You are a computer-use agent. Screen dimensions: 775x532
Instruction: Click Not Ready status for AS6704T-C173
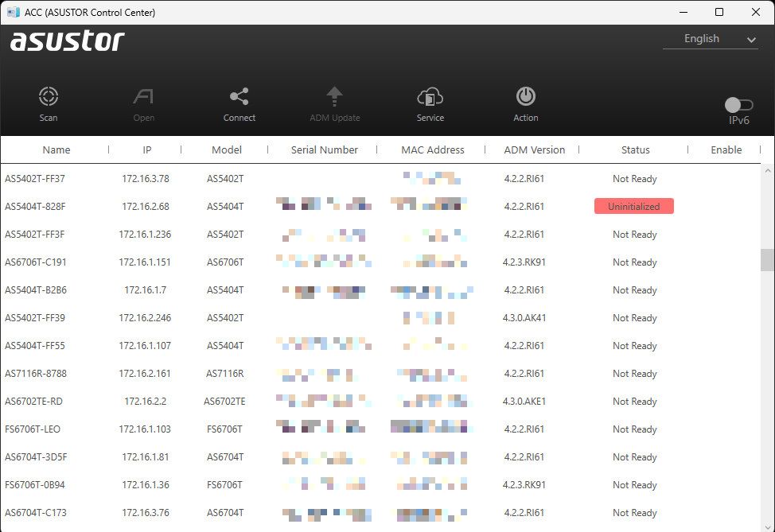(635, 513)
